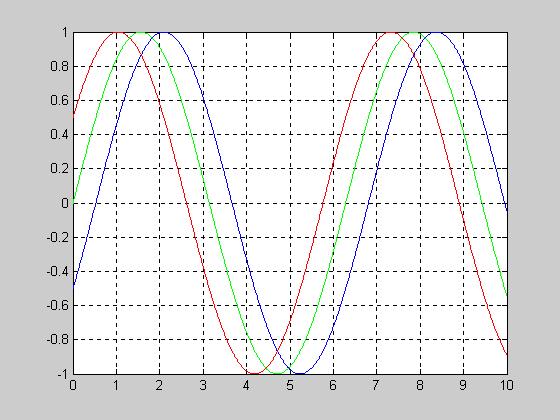This screenshot has height=420, width=560.
Task: Click the x-axis tick label 10
Action: (506, 385)
